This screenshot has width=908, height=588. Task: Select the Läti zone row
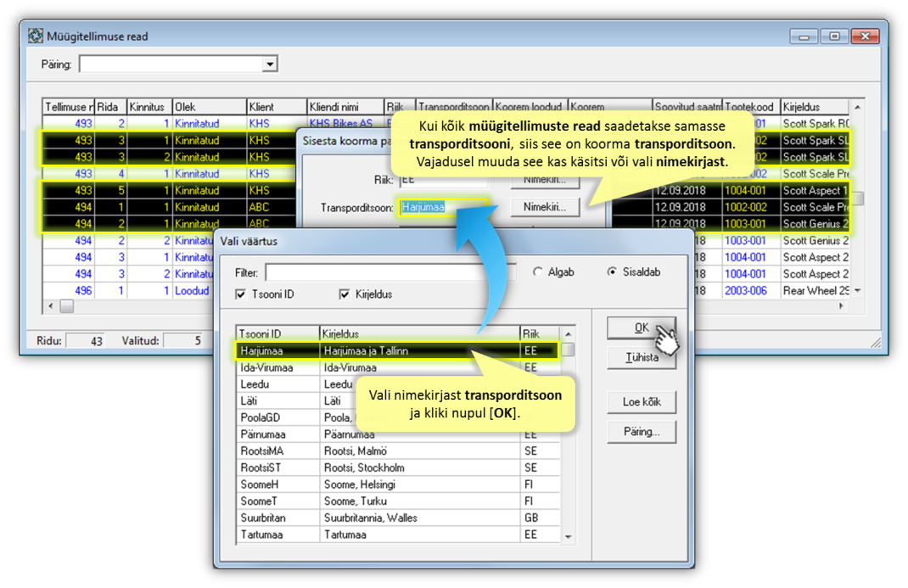[398, 401]
